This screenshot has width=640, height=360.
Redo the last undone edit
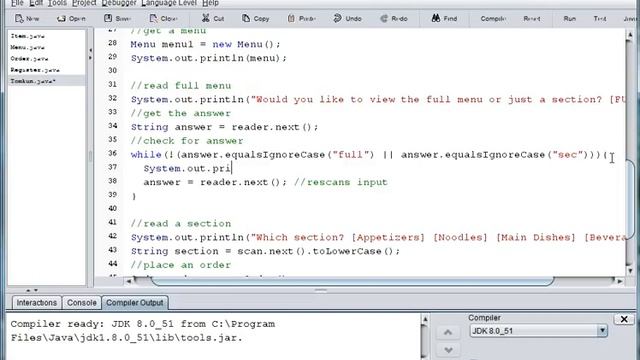coord(394,18)
